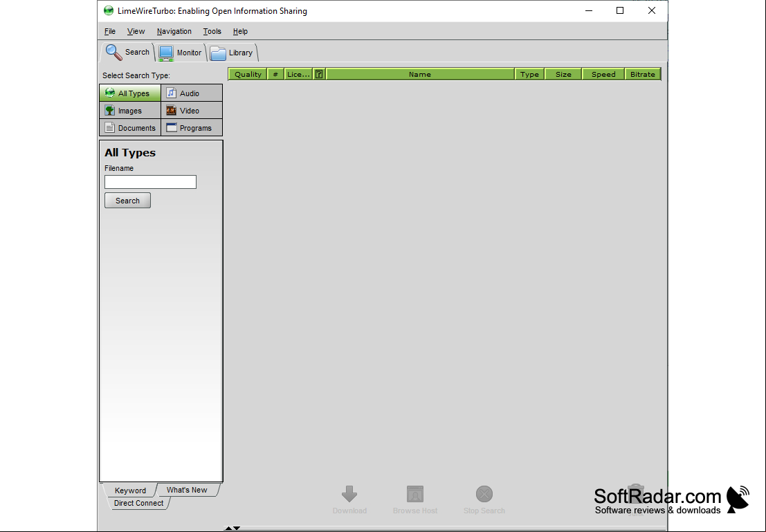
Task: Open the Tools menu
Action: 212,31
